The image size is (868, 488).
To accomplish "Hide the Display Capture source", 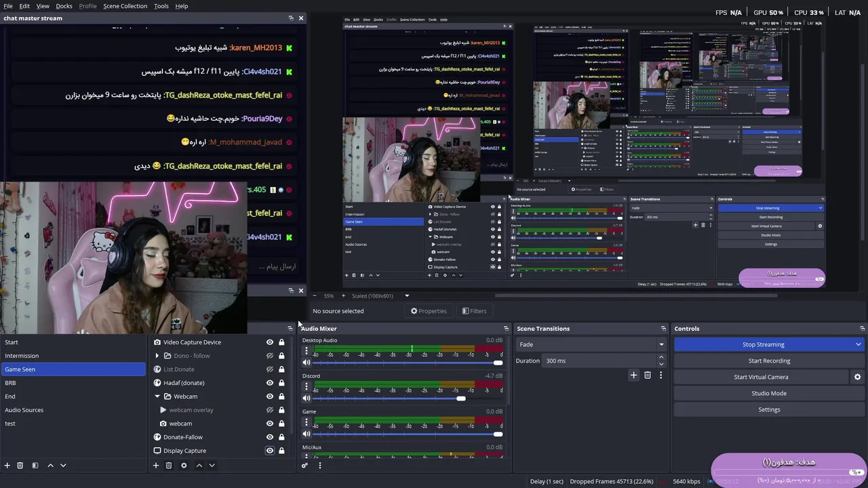I will (x=270, y=451).
